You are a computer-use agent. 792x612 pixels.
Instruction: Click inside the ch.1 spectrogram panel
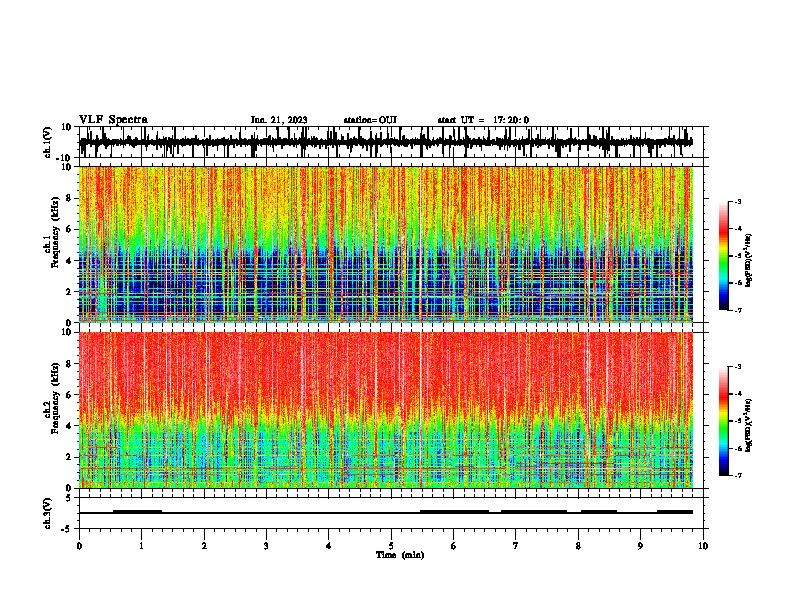click(386, 244)
